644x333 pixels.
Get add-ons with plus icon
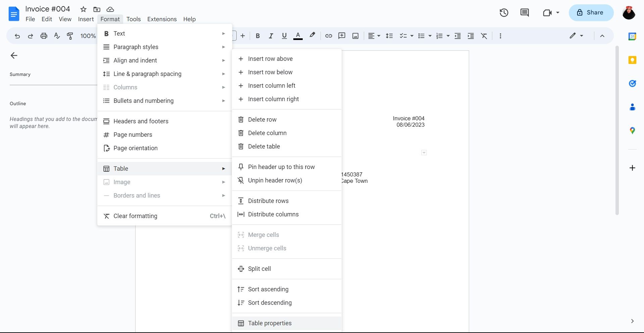pyautogui.click(x=632, y=168)
